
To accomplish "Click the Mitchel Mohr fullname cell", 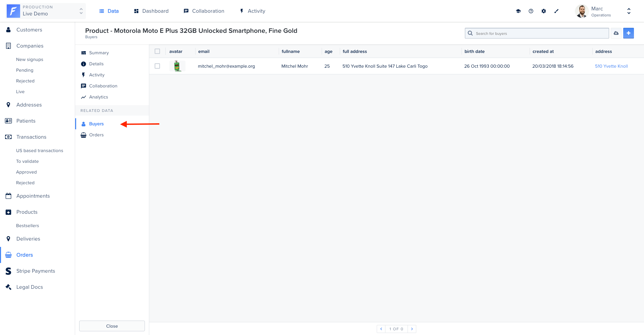I will pyautogui.click(x=294, y=66).
